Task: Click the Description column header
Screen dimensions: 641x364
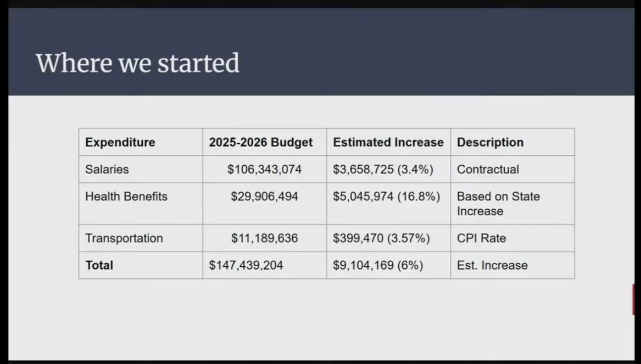Action: [x=512, y=142]
